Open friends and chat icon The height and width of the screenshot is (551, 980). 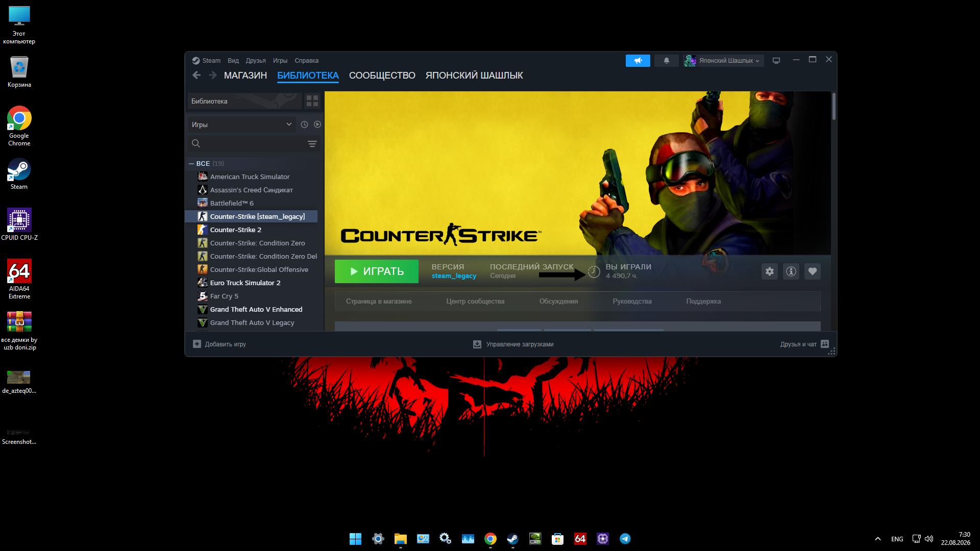pyautogui.click(x=825, y=344)
